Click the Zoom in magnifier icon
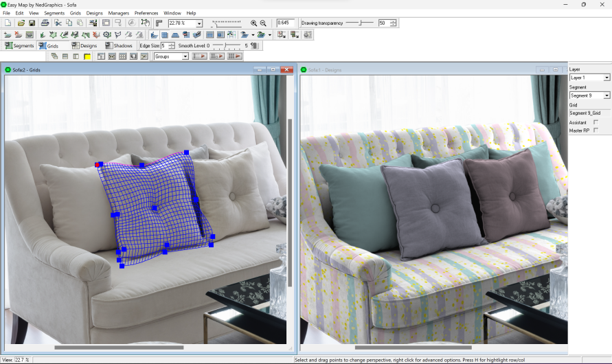The width and height of the screenshot is (612, 364). click(x=254, y=23)
